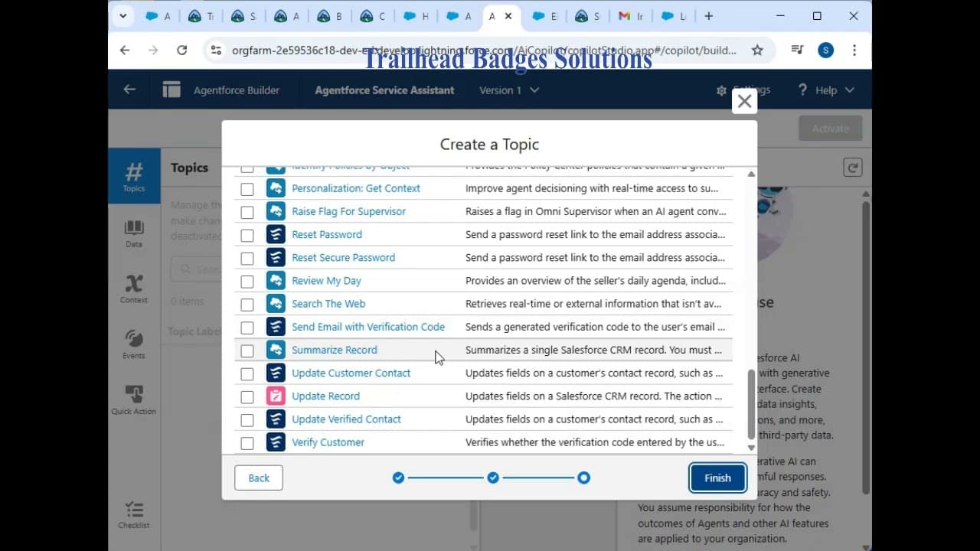Switch to the Topics sidebar tab
This screenshot has height=551, width=980.
[134, 176]
